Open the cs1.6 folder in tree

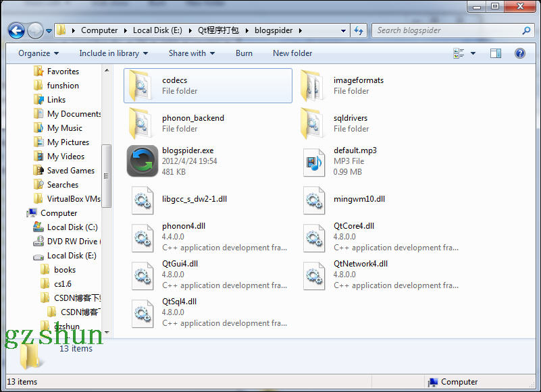[63, 284]
